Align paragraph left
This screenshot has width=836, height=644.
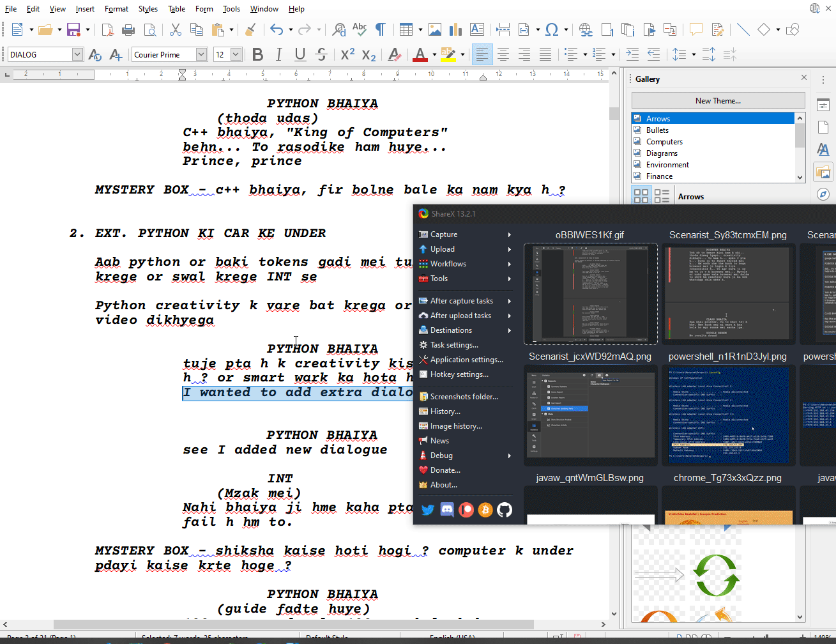click(482, 55)
